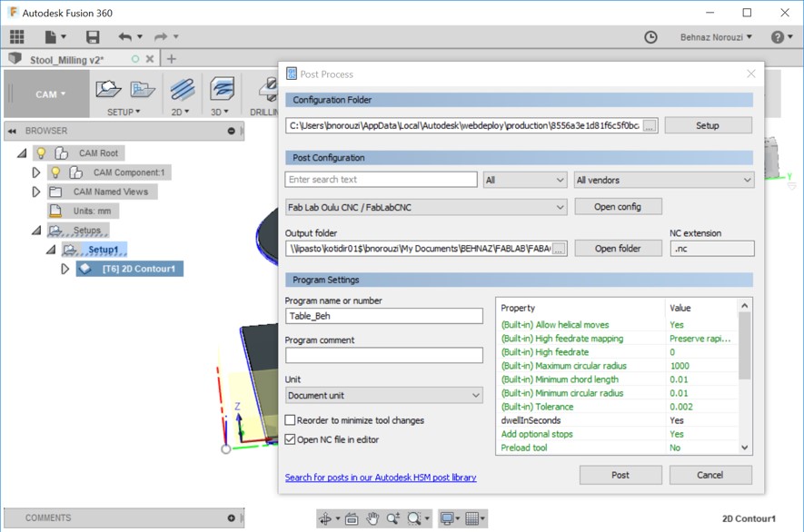
Task: Open the All vendors dropdown
Action: tap(664, 180)
